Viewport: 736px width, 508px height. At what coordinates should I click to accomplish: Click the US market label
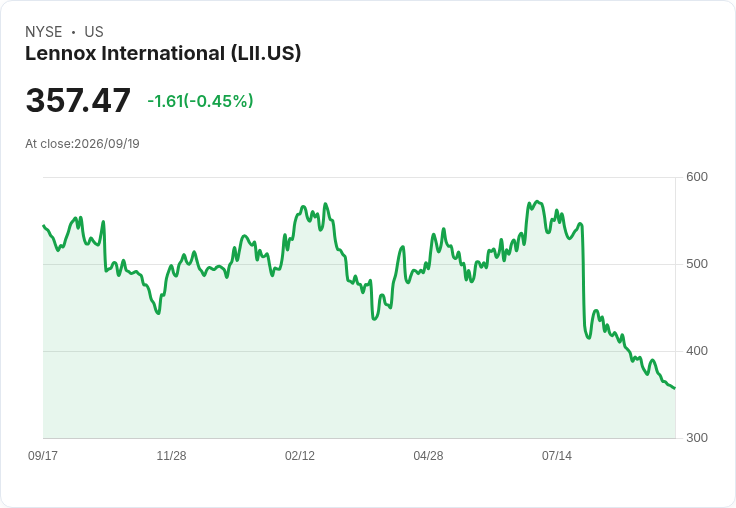pyautogui.click(x=94, y=31)
